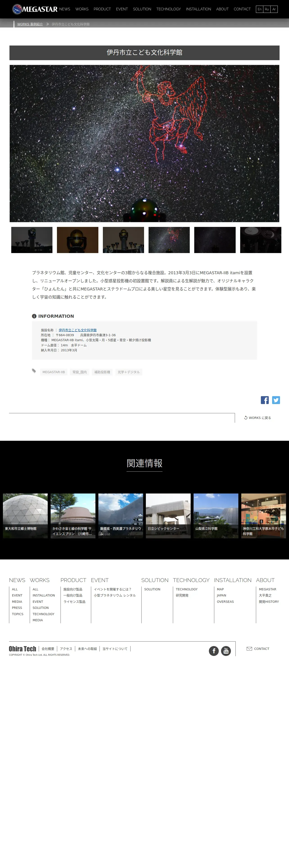This screenshot has width=289, height=868.
Task: Click footer 施設向け製品 link
Action: coord(73,589)
